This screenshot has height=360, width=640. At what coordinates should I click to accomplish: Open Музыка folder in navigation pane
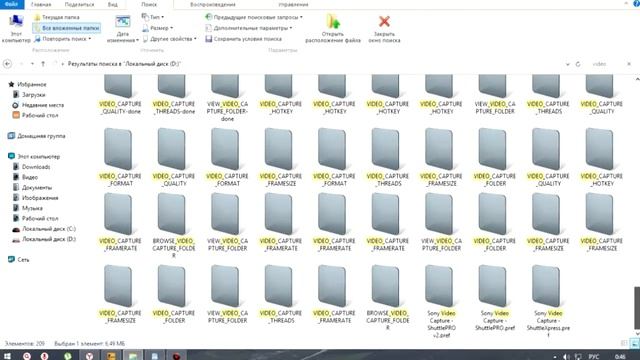(28, 208)
